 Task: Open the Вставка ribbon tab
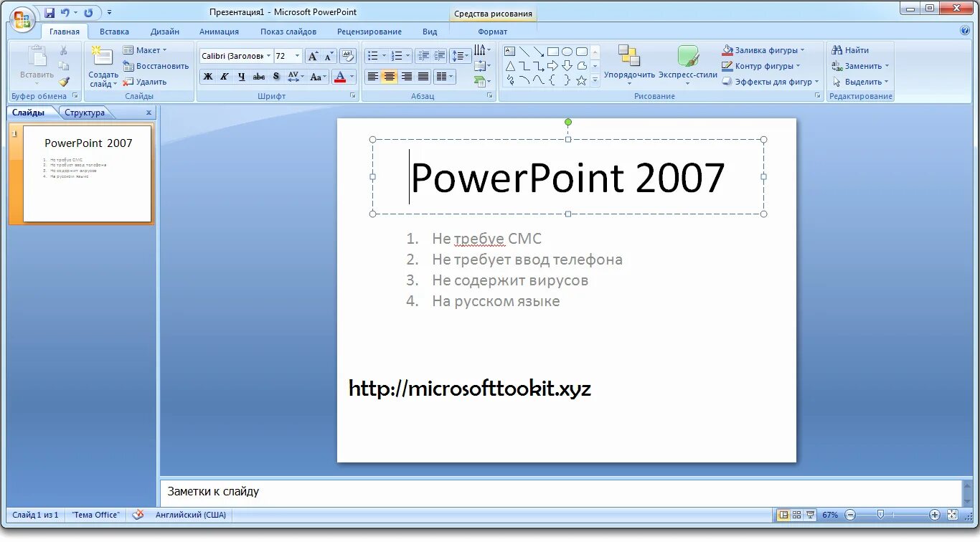(x=115, y=32)
